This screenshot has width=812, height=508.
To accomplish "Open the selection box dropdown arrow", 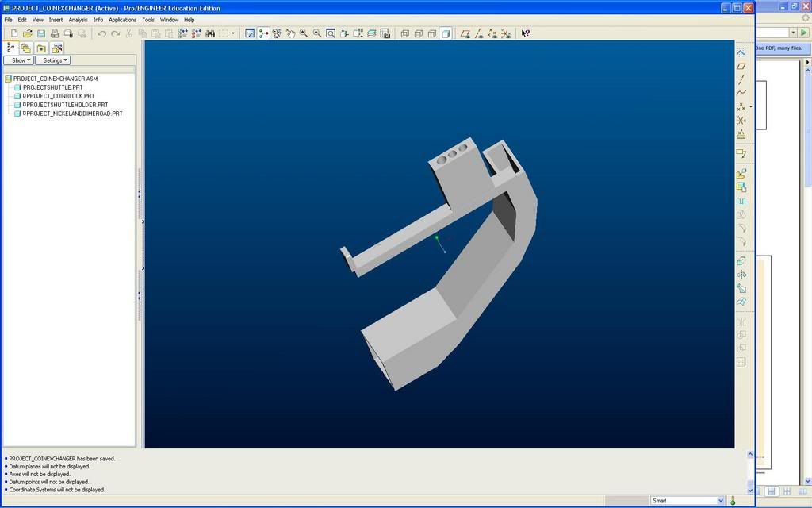I will tap(233, 33).
